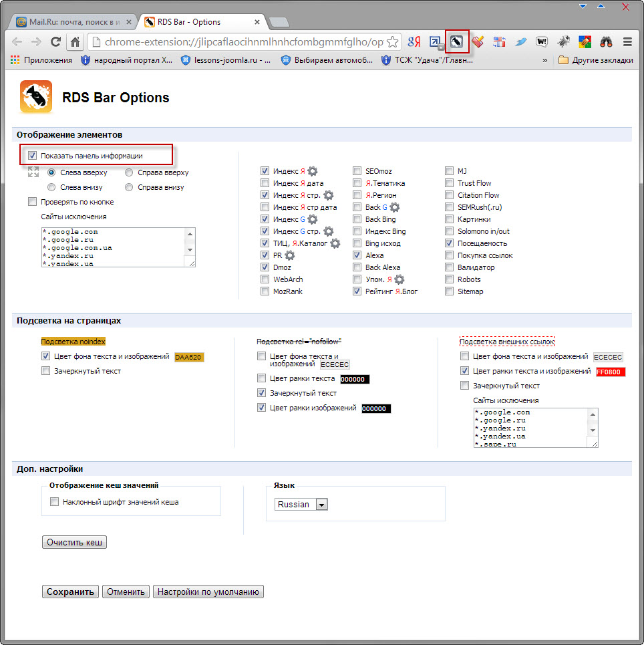The image size is (644, 645).
Task: Open the Russian language dropdown
Action: [301, 505]
